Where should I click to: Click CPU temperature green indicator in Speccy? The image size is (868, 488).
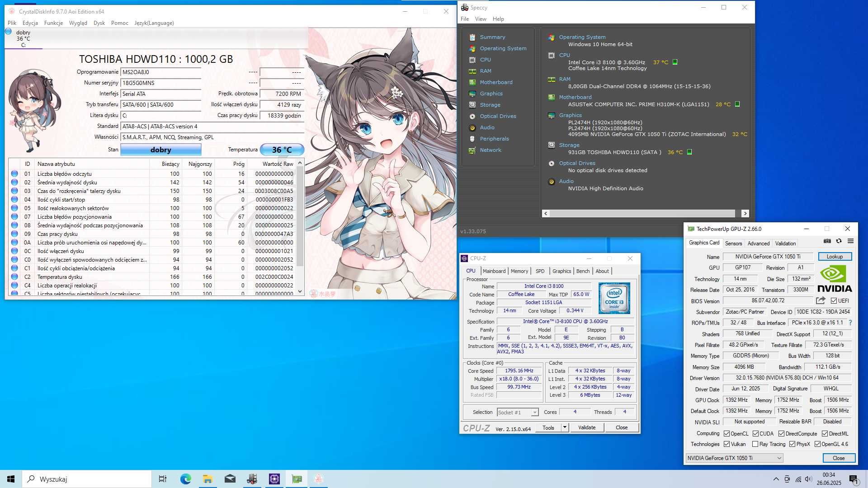[x=675, y=62]
